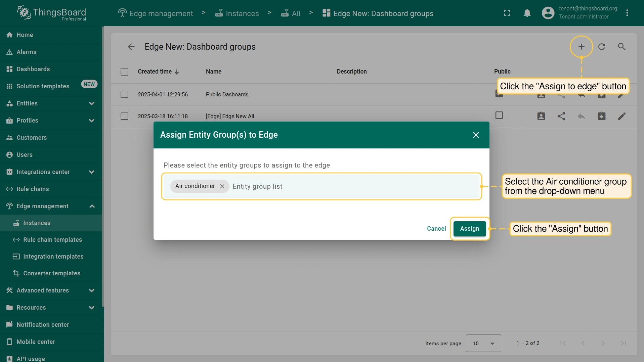Click Cancel in the assign dialog
The height and width of the screenshot is (362, 644).
pos(436,229)
